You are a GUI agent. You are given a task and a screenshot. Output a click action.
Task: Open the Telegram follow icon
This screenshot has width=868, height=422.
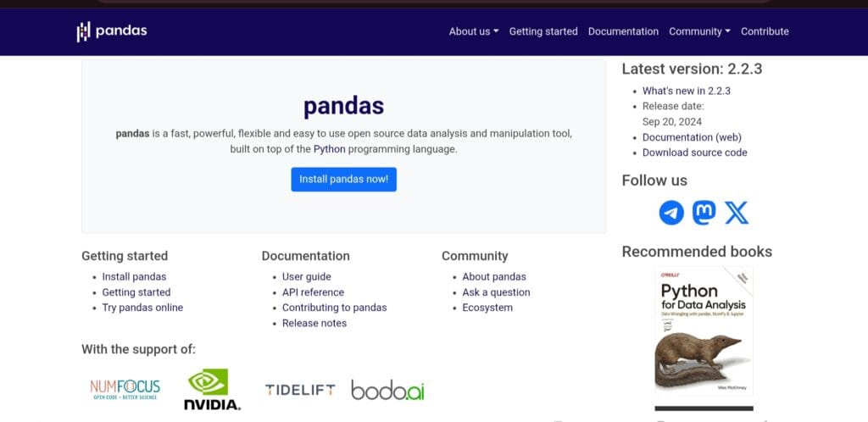(x=671, y=212)
